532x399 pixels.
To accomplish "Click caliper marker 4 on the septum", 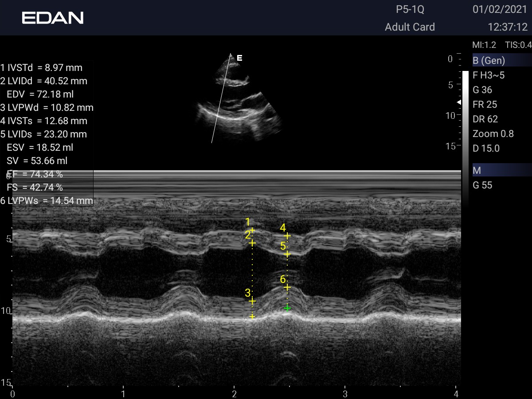I will click(x=287, y=236).
